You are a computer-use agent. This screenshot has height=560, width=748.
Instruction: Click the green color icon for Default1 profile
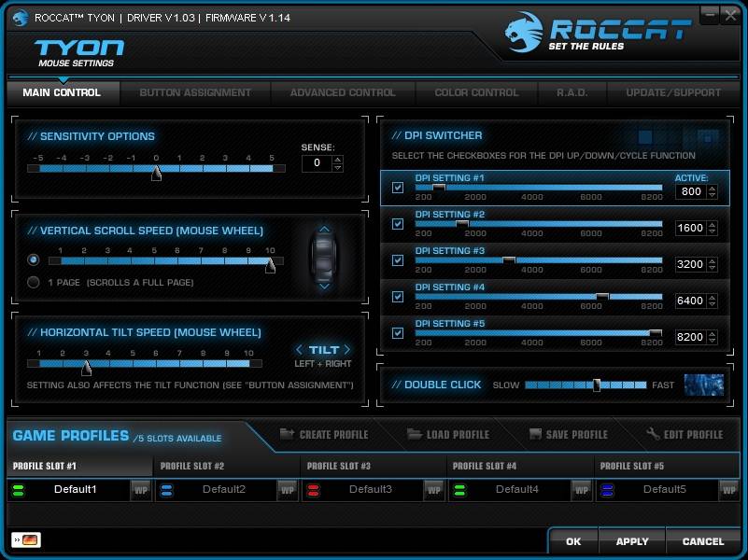coord(19,490)
